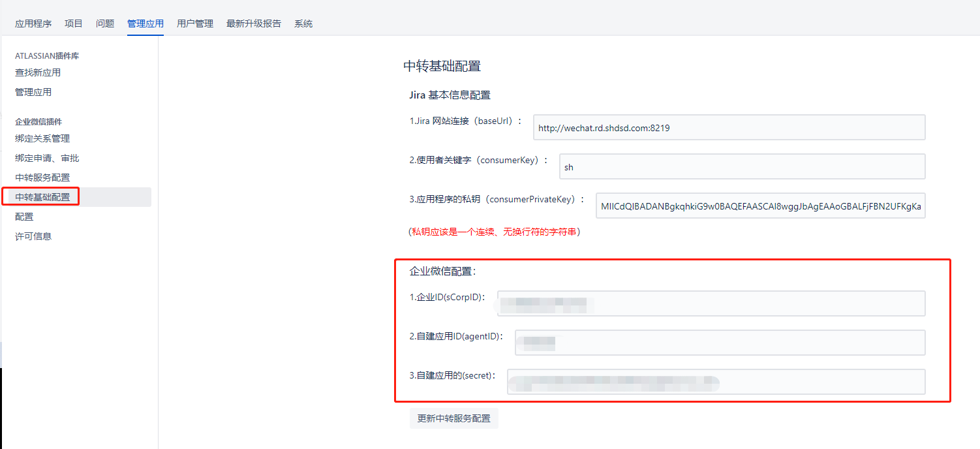Click 查找新应用 in the sidebar

coord(38,72)
